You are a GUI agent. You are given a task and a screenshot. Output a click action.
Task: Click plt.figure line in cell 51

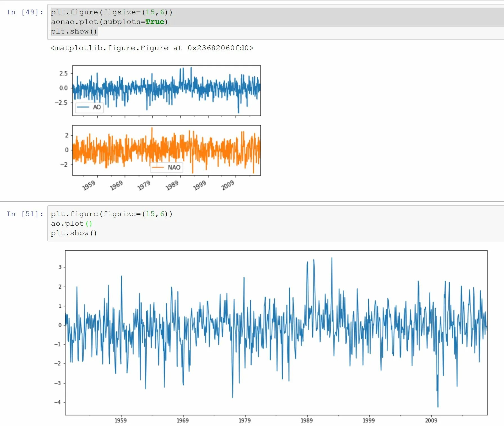[111, 214]
